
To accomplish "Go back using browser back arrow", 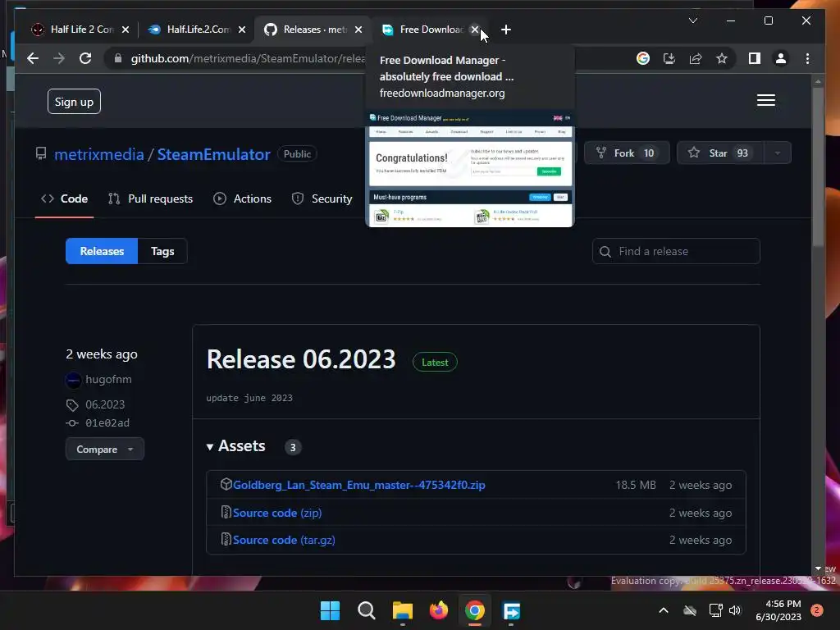I will (33, 58).
